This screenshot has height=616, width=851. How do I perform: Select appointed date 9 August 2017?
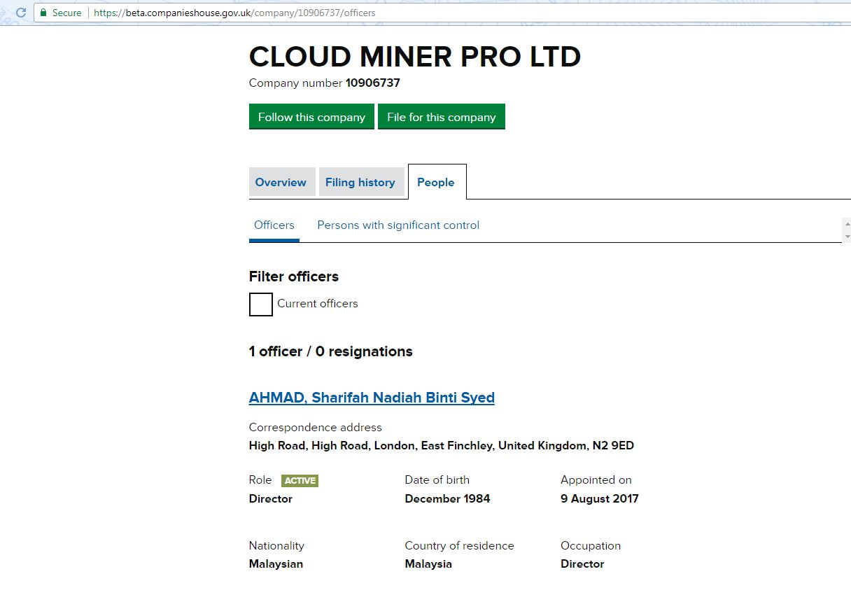coord(600,499)
